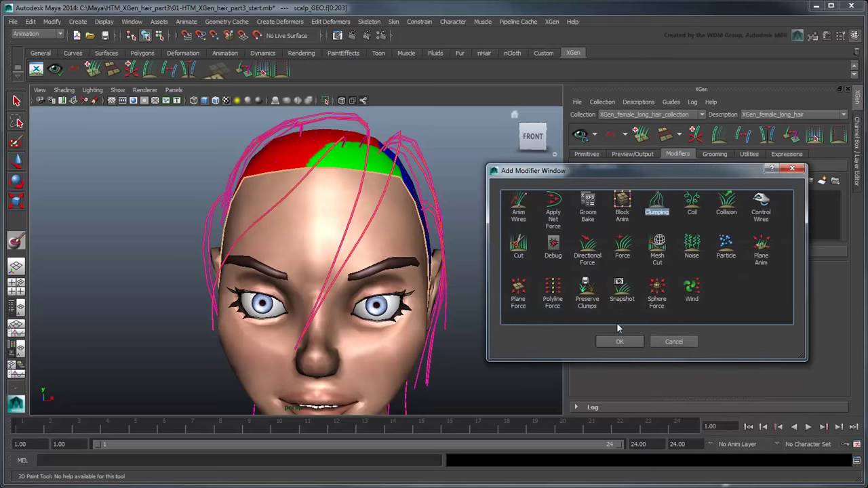The image size is (868, 488).
Task: Pick the Particle modifier
Action: (726, 247)
